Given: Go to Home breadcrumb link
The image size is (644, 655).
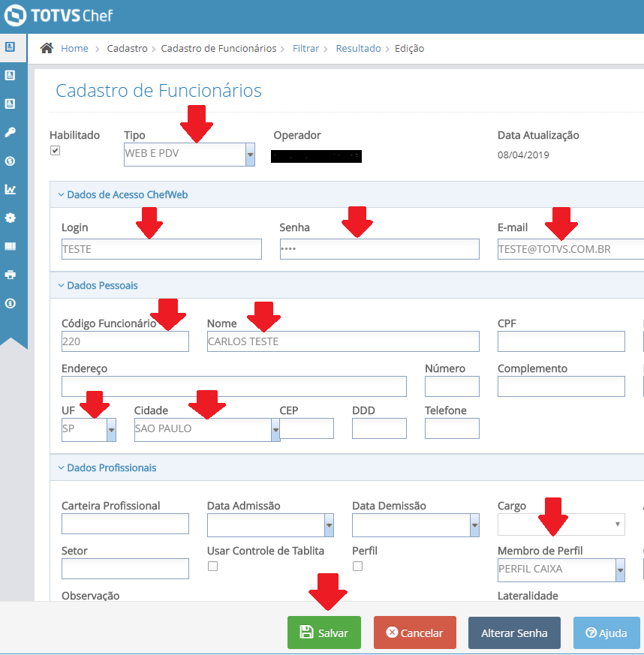Looking at the screenshot, I should 74,49.
